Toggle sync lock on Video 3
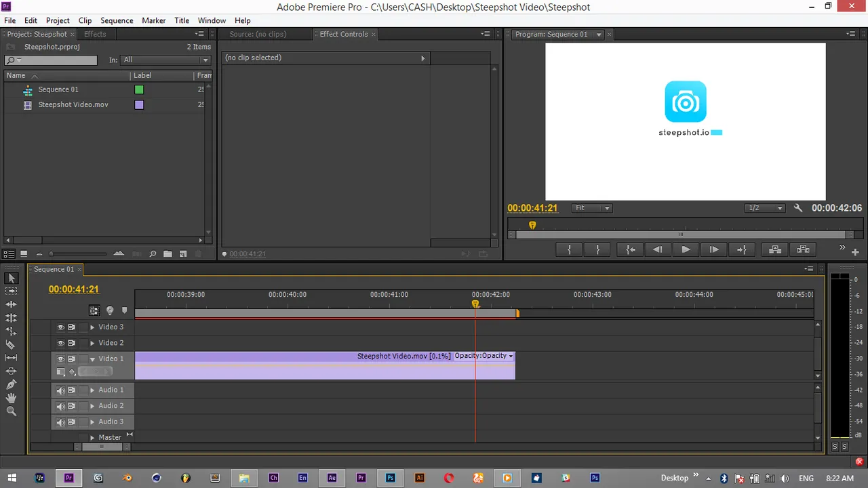Screen dimensions: 868x488 click(x=71, y=327)
